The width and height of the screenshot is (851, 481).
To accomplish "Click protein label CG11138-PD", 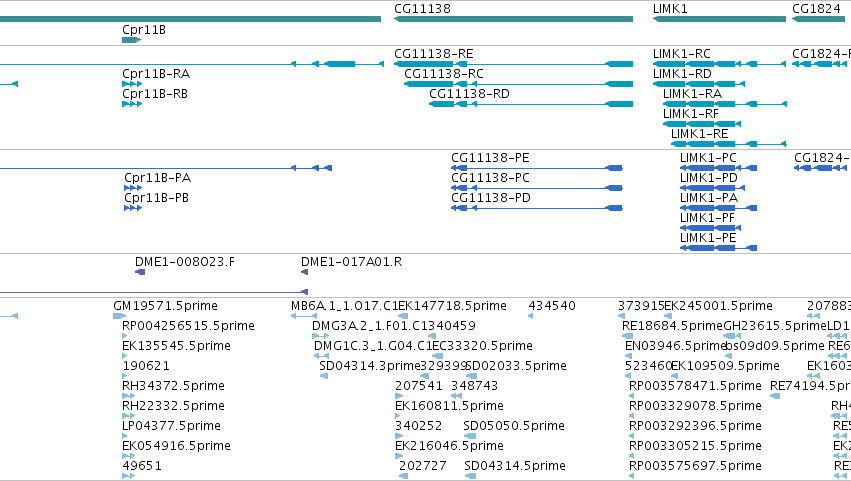I will 491,198.
